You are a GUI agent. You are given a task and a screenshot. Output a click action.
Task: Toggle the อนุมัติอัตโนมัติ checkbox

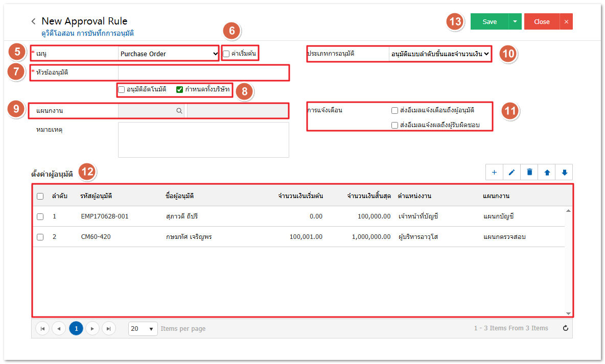click(122, 90)
